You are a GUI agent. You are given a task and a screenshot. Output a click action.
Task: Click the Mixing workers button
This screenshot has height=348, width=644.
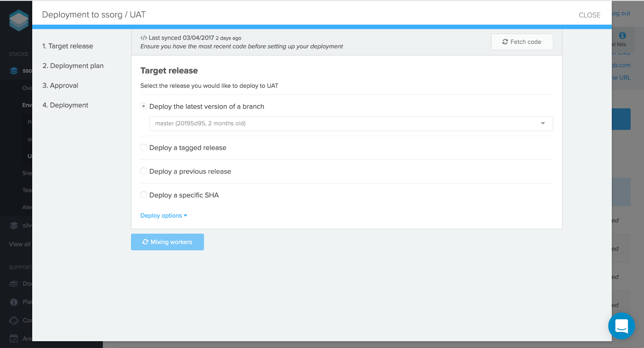[167, 242]
